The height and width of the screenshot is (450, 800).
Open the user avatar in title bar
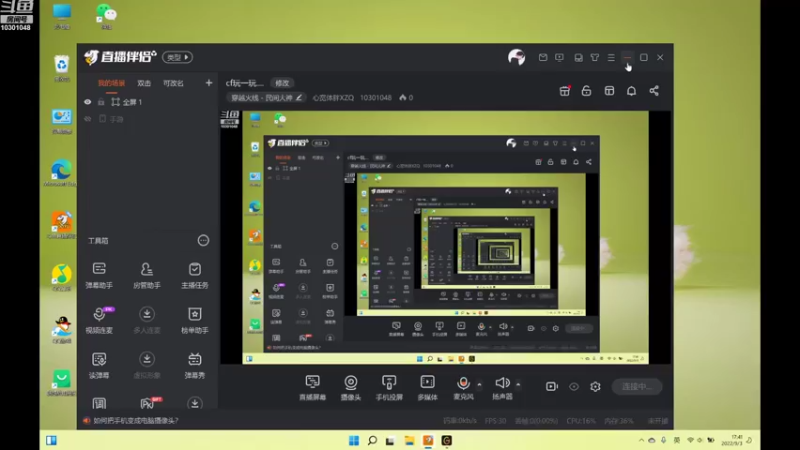click(x=516, y=57)
